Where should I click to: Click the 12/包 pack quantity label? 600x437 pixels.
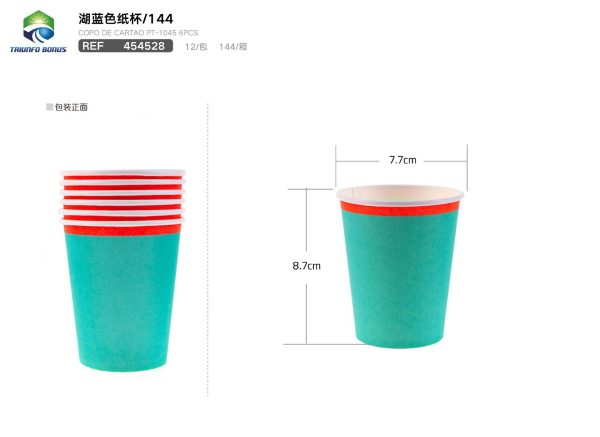click(196, 47)
